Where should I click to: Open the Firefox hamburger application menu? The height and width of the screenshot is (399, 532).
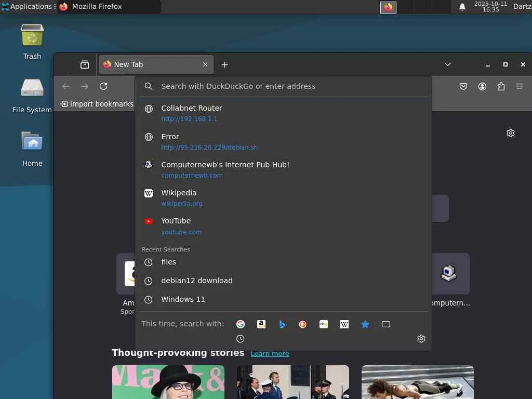pyautogui.click(x=520, y=86)
